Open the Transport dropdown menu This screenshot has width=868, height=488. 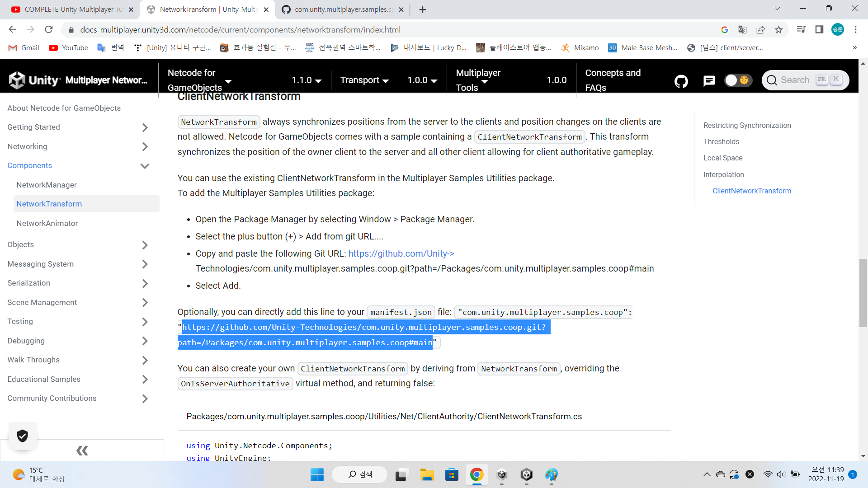click(364, 80)
